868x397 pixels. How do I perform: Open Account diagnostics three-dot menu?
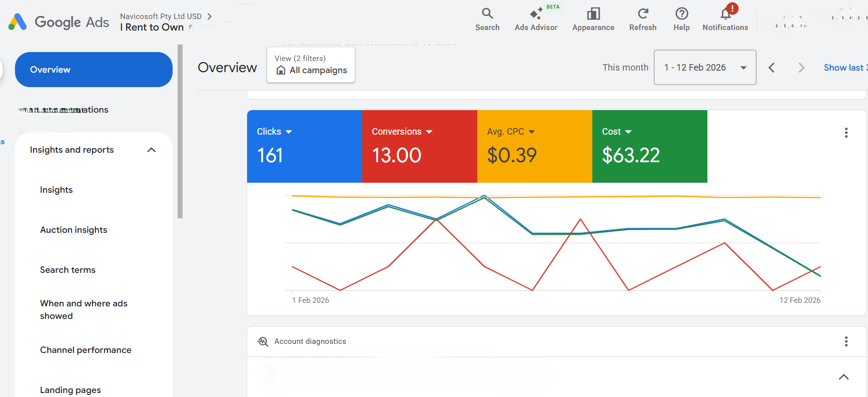(x=846, y=341)
